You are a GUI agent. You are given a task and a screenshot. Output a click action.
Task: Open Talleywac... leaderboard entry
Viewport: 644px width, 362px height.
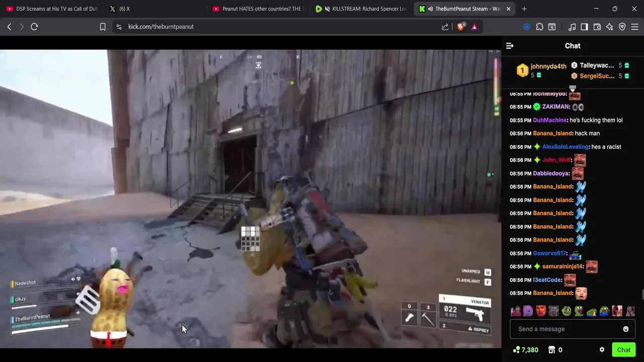pos(600,65)
